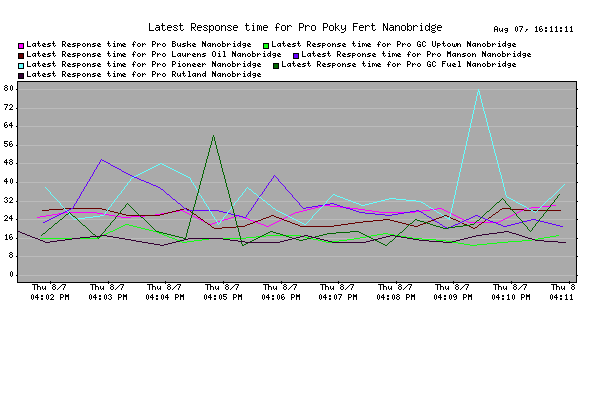Click the magenta Buske Nanobridge legend swatch

coord(21,46)
